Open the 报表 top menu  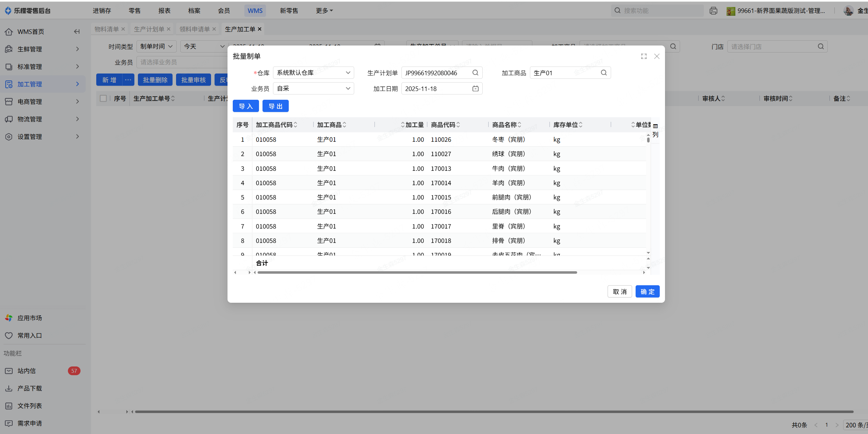(x=164, y=11)
